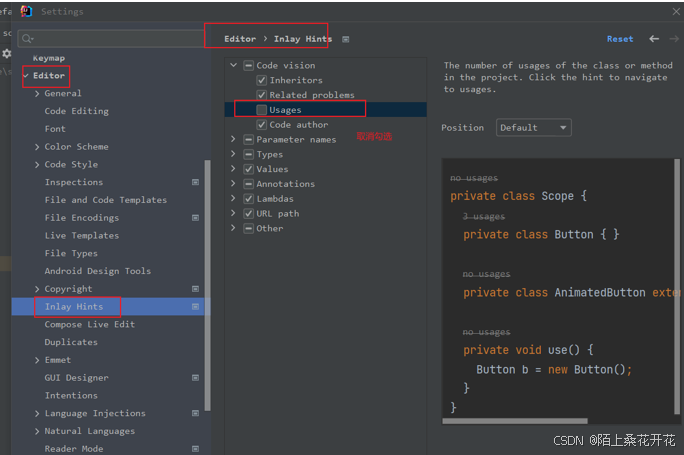The width and height of the screenshot is (684, 455).
Task: Select Live Templates in the tree
Action: [82, 236]
